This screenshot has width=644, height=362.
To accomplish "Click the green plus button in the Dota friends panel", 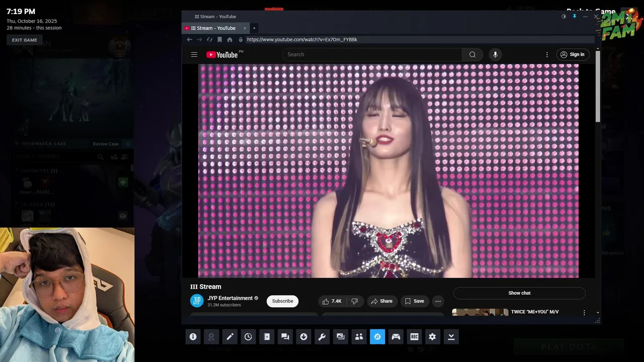I will click(x=123, y=183).
